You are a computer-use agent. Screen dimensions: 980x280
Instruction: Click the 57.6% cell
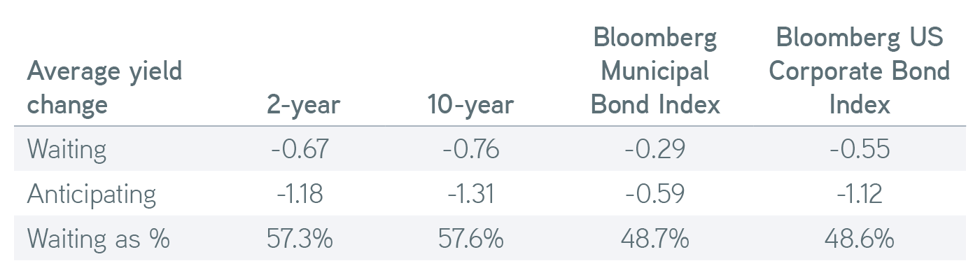tap(470, 239)
